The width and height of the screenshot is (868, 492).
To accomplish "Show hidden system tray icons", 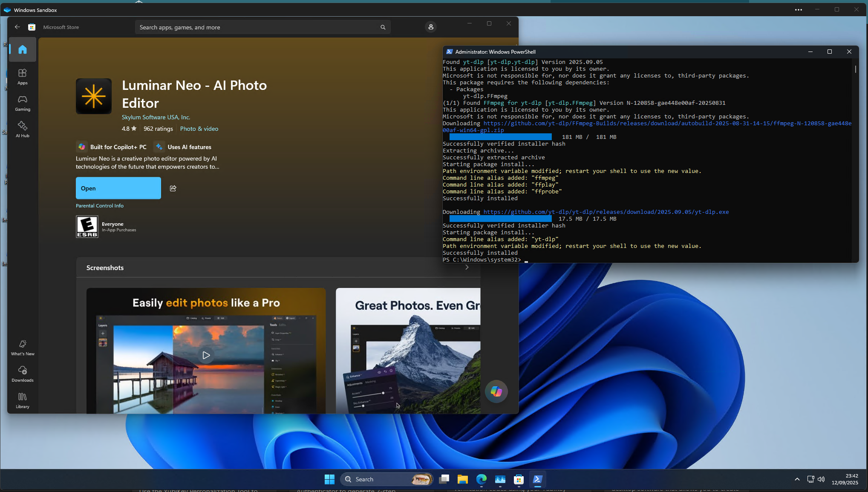I will coord(797,479).
